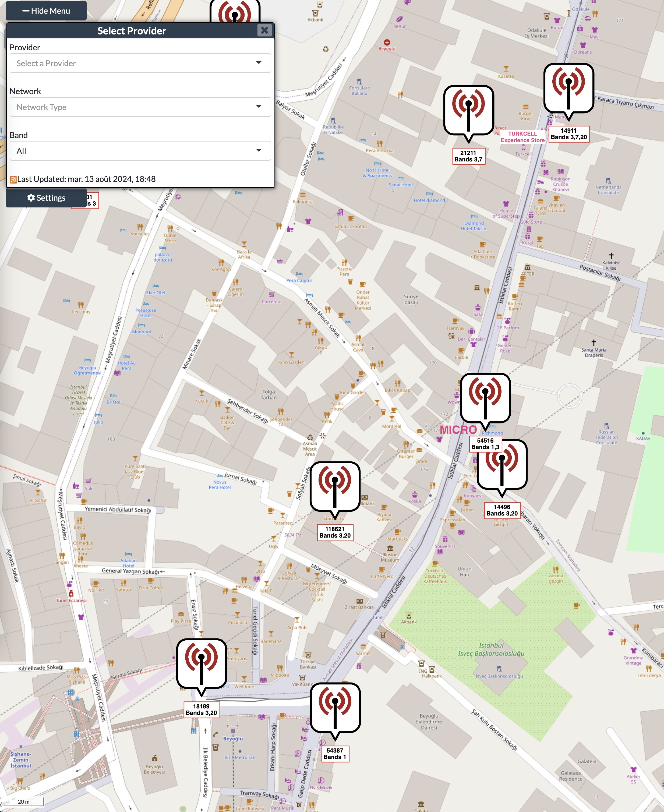The image size is (664, 812).
Task: Click the ARTER museum icon
Action: pyautogui.click(x=527, y=267)
